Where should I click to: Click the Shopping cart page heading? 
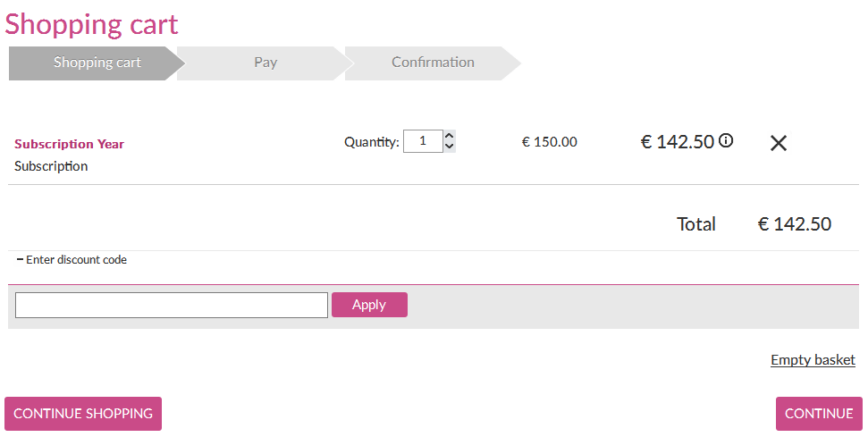click(x=92, y=24)
